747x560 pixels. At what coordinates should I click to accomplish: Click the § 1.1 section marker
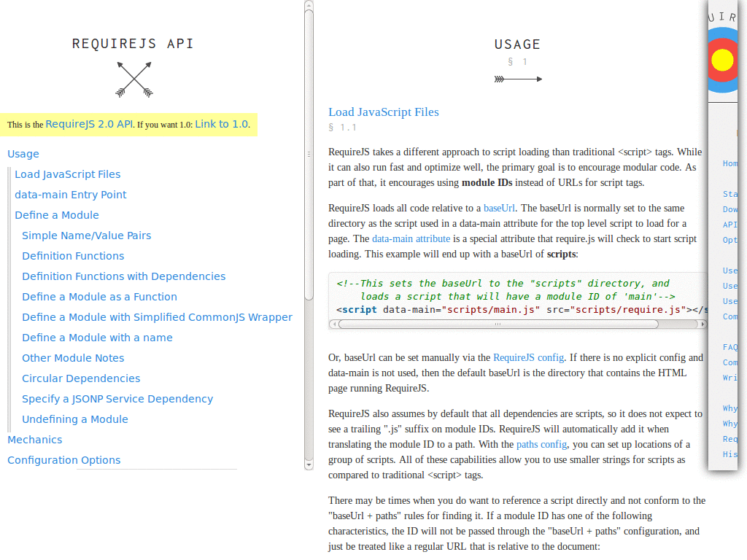coord(342,128)
